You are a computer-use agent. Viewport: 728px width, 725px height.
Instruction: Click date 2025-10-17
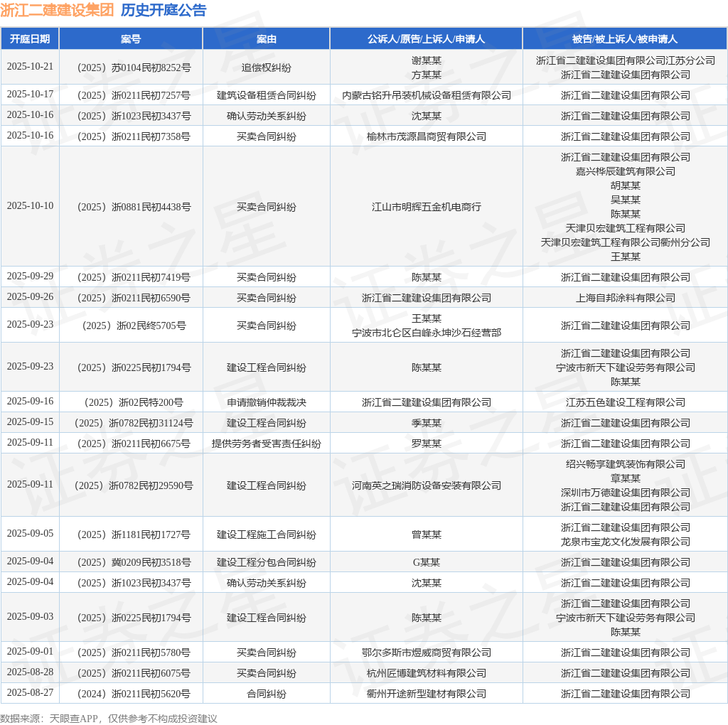pyautogui.click(x=30, y=95)
